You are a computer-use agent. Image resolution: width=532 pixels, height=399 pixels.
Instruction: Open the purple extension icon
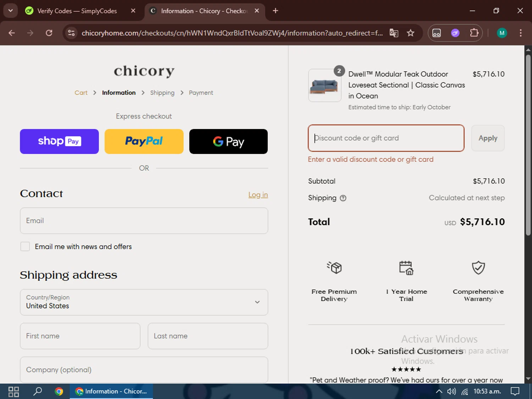[x=455, y=33]
